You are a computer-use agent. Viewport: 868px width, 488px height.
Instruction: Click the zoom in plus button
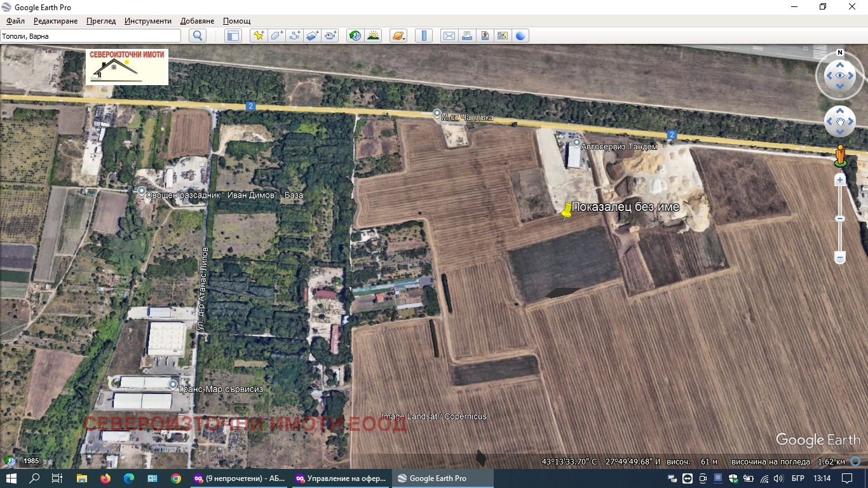tap(840, 180)
